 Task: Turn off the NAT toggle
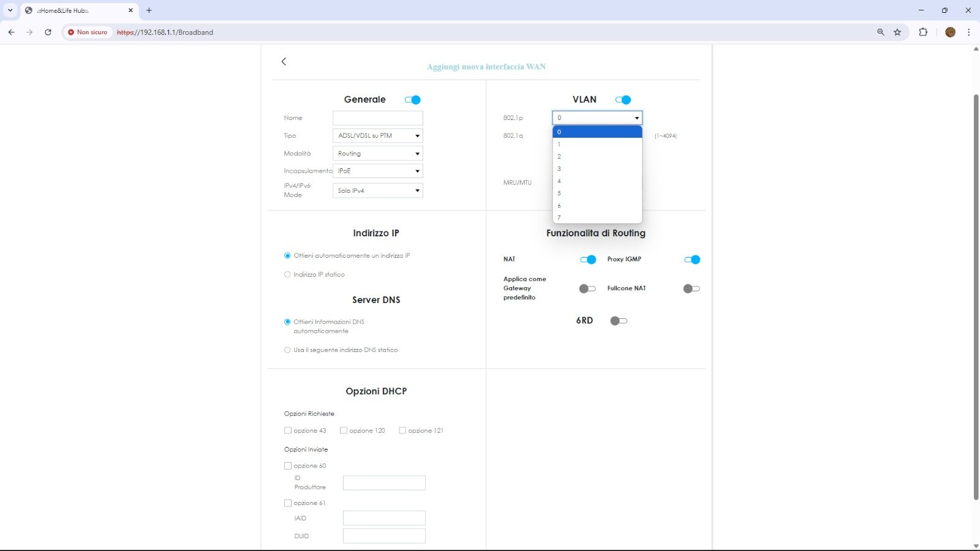588,260
